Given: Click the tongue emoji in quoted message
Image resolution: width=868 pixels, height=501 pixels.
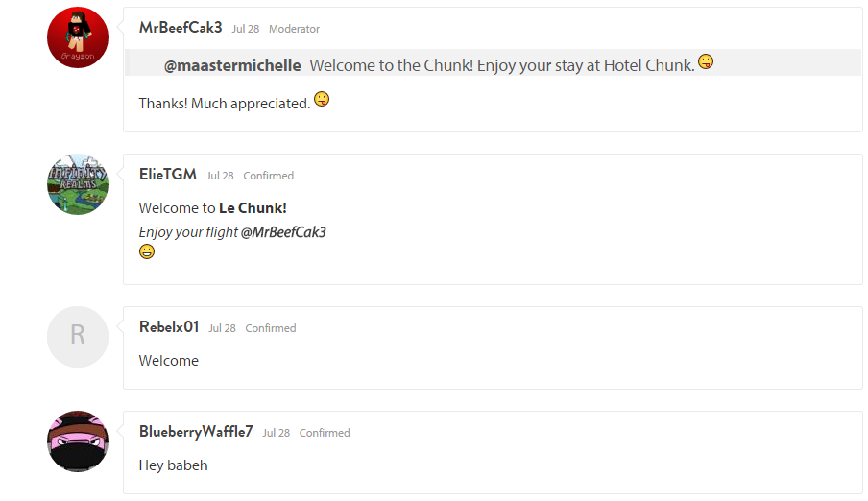Looking at the screenshot, I should pos(706,63).
